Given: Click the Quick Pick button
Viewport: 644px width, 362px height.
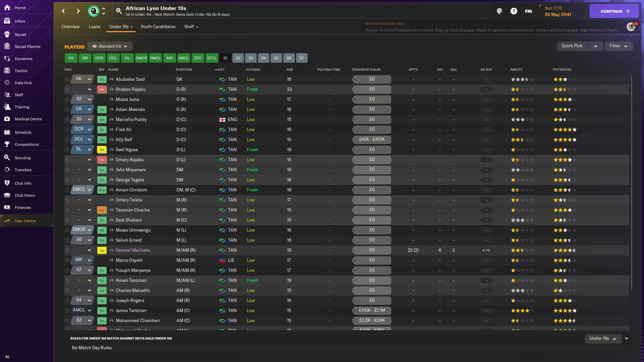Looking at the screenshot, I should 572,46.
